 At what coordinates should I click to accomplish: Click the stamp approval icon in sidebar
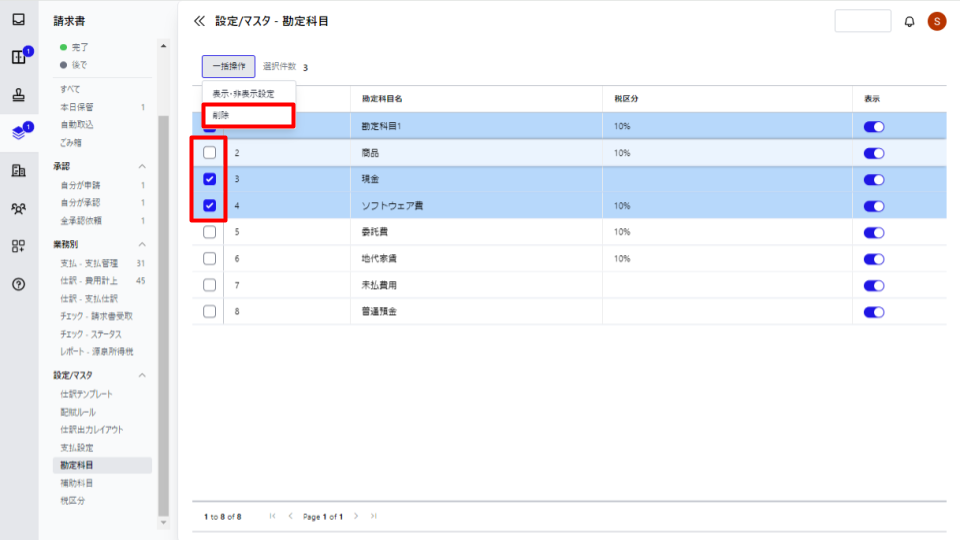tap(18, 95)
